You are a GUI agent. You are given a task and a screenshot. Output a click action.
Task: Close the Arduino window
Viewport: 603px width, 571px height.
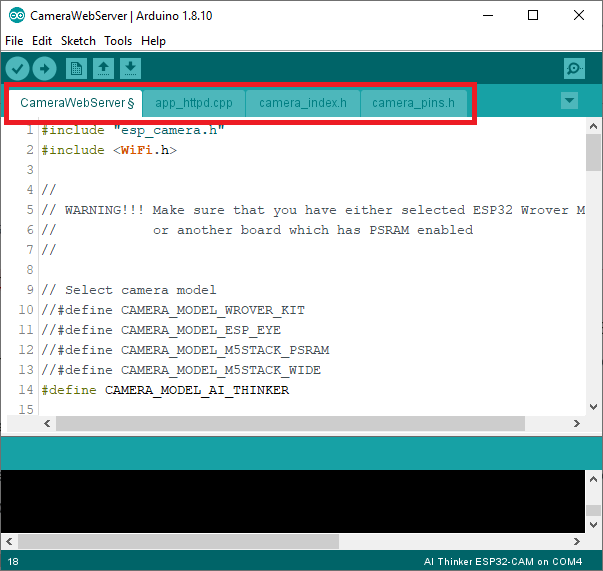click(x=579, y=15)
